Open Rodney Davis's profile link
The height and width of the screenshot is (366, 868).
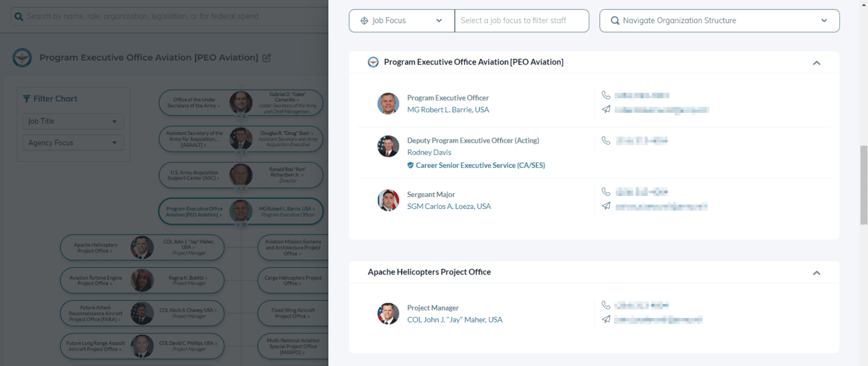pos(429,152)
